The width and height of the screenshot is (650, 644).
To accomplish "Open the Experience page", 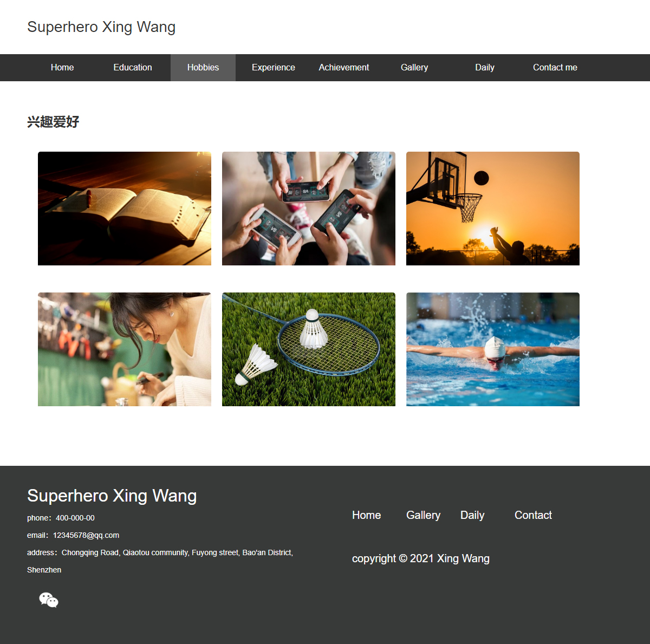I will [274, 68].
